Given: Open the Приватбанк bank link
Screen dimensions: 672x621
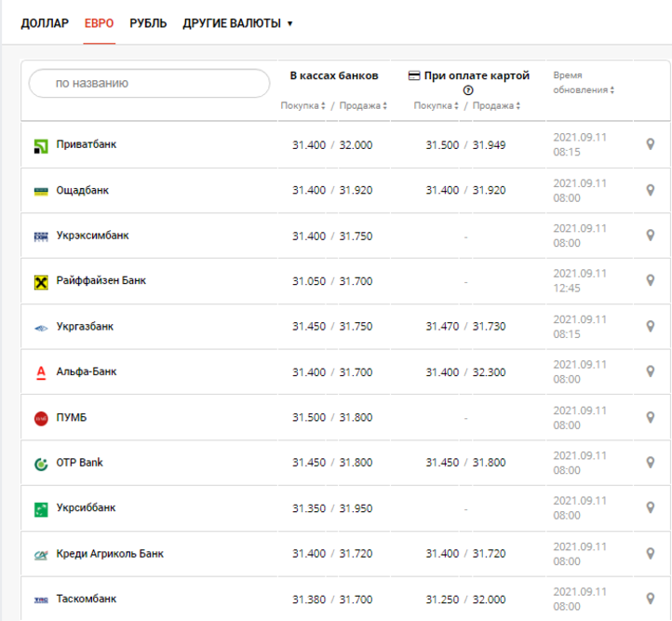Looking at the screenshot, I should pos(87,144).
